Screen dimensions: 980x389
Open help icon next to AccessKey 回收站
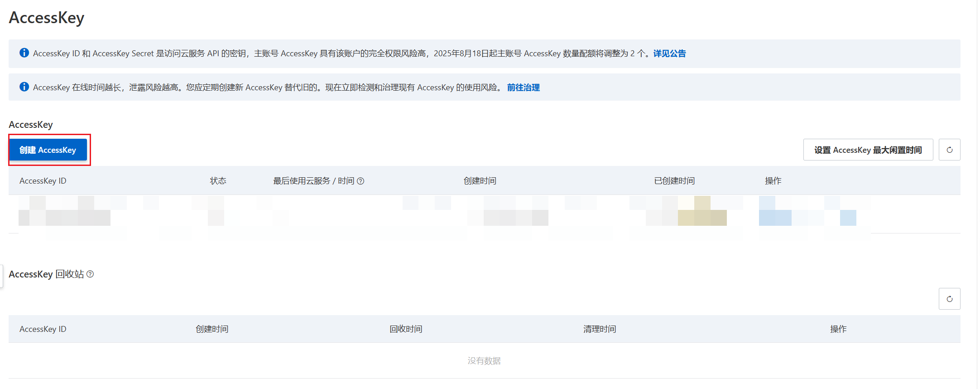point(90,274)
